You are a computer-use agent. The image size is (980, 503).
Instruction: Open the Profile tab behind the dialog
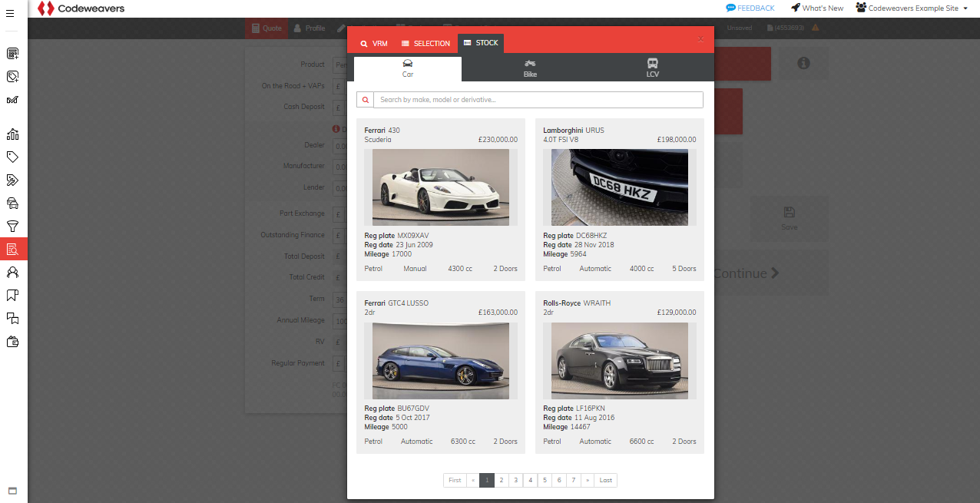310,28
